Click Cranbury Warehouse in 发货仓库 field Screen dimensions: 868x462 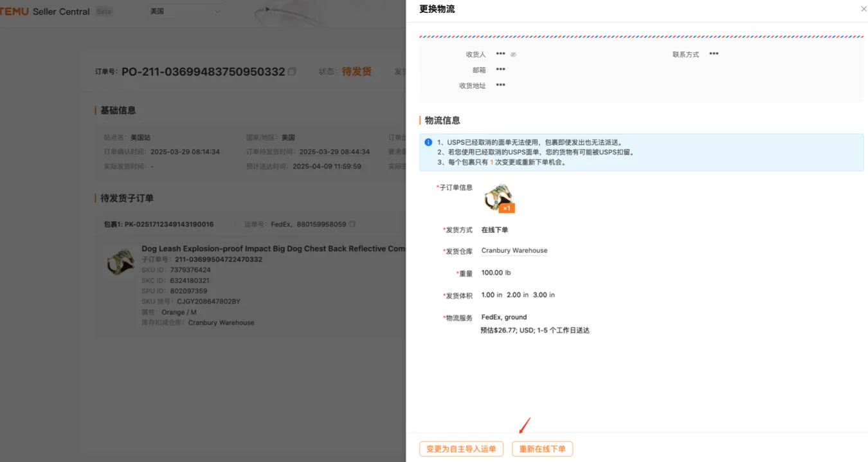(514, 251)
